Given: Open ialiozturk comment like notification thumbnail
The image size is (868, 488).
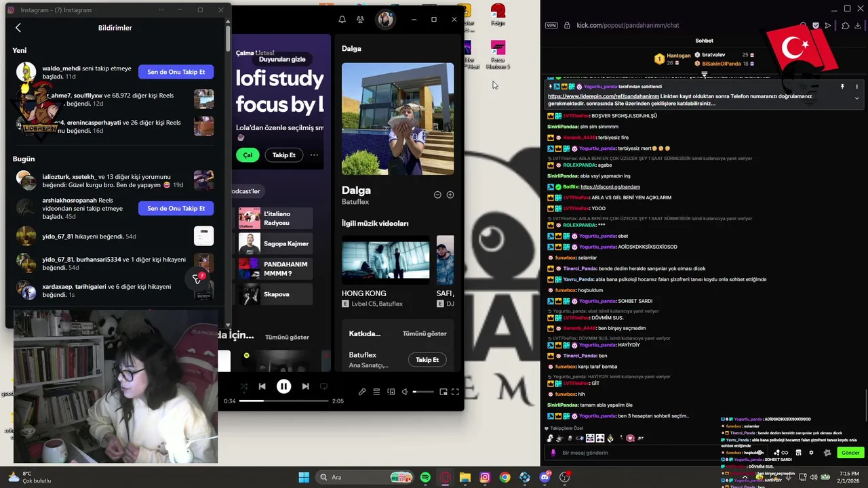Looking at the screenshot, I should pyautogui.click(x=203, y=180).
